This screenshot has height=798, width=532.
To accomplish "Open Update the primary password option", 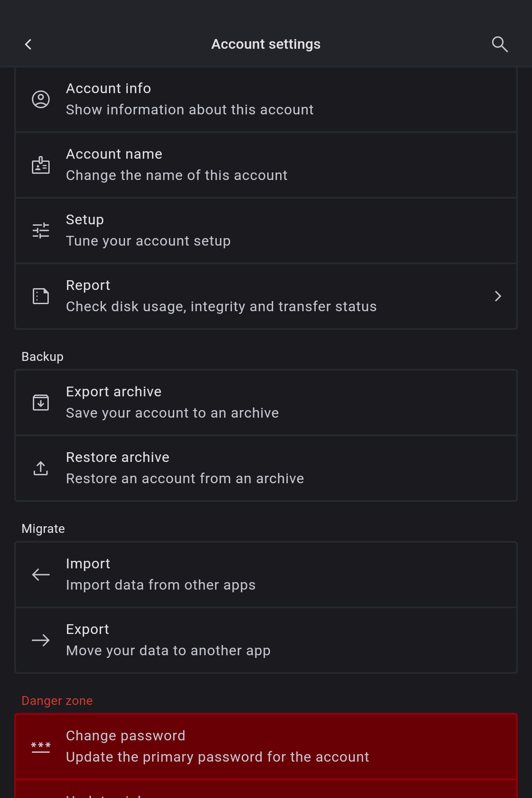I will (x=217, y=757).
